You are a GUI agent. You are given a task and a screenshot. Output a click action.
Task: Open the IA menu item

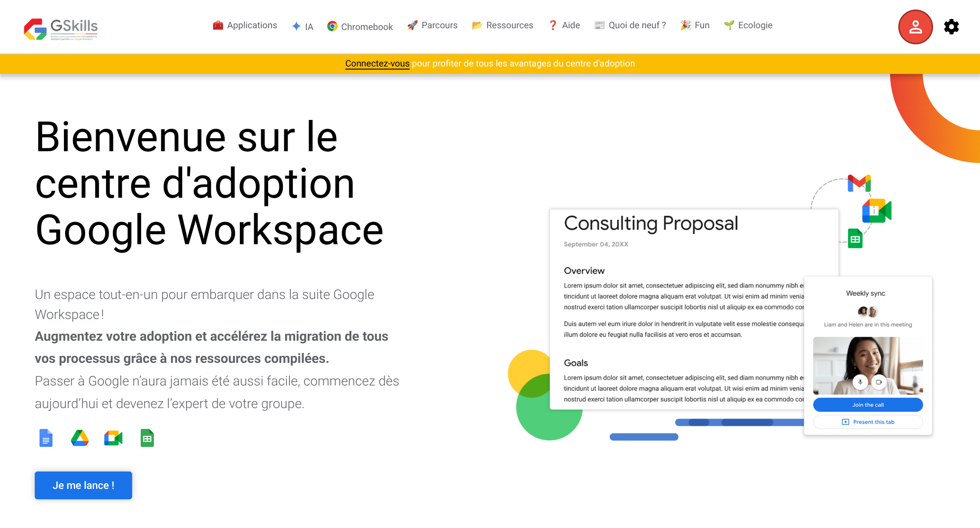coord(302,27)
